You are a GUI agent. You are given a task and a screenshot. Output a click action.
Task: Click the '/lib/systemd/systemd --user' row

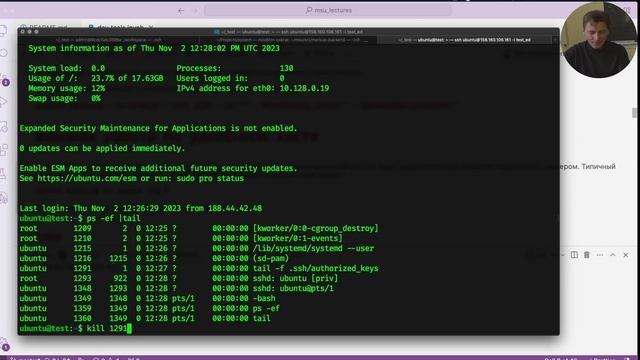(x=197, y=248)
